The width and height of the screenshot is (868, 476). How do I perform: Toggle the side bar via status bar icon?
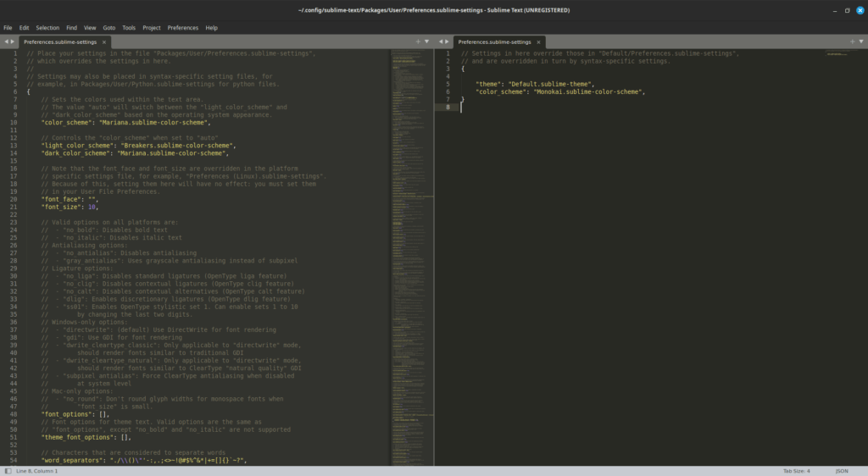(x=8, y=471)
